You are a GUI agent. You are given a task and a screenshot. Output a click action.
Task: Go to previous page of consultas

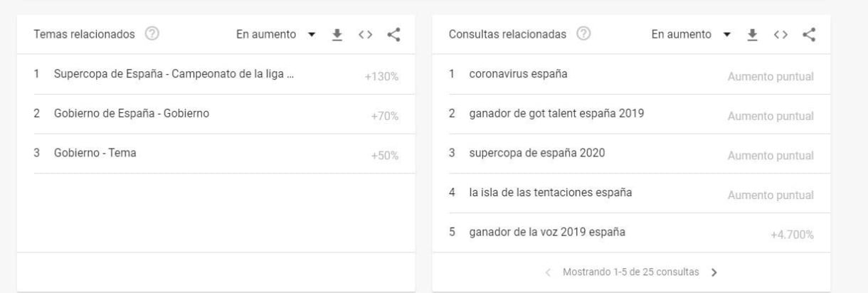(x=548, y=272)
